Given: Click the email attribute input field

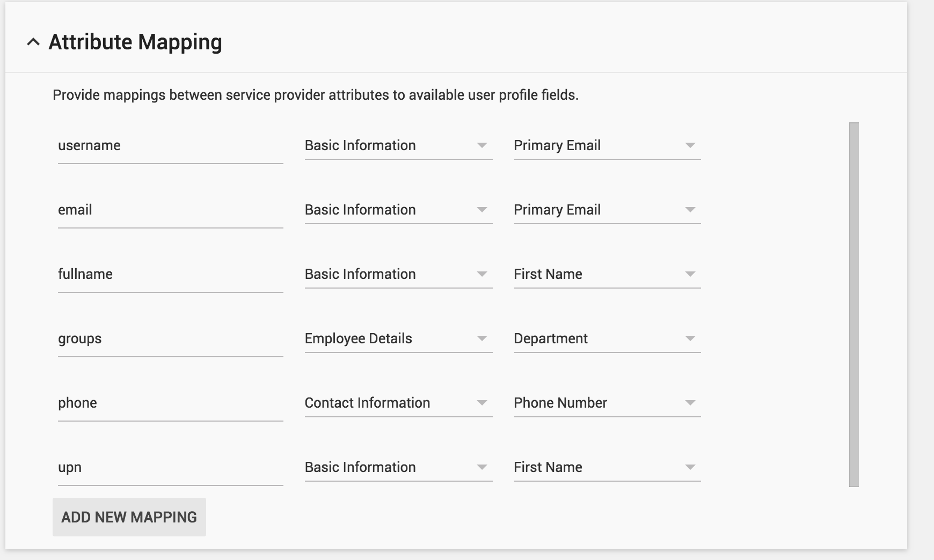Looking at the screenshot, I should [170, 210].
